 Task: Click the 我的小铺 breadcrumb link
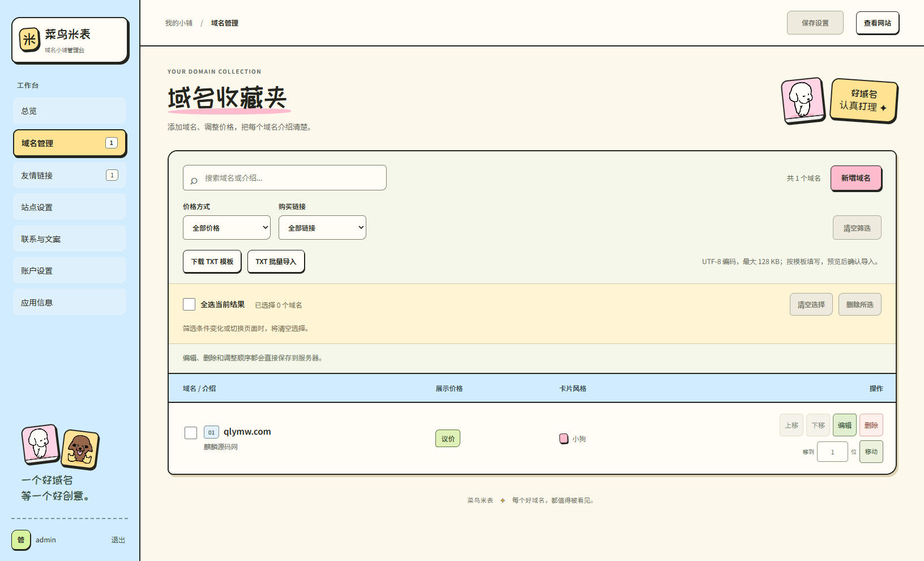point(179,23)
